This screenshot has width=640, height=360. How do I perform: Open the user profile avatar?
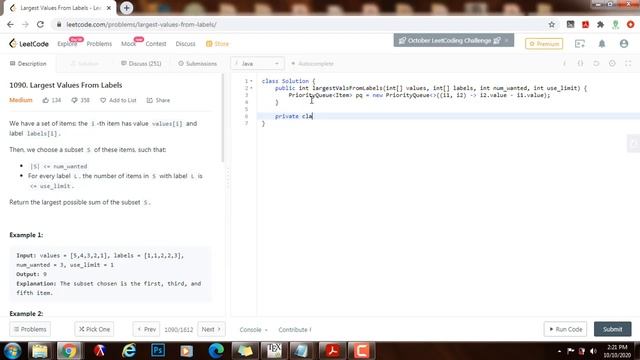[624, 44]
